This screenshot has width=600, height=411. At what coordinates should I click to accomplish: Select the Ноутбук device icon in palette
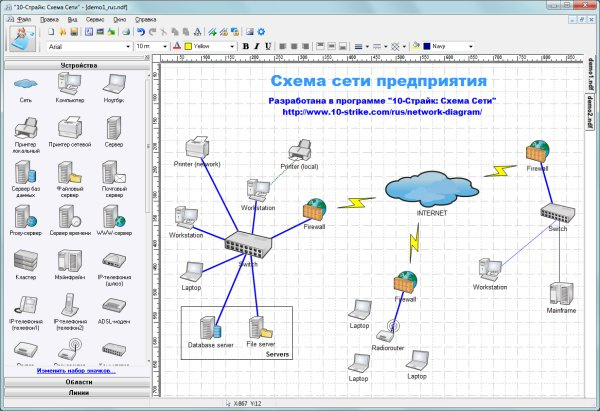115,90
